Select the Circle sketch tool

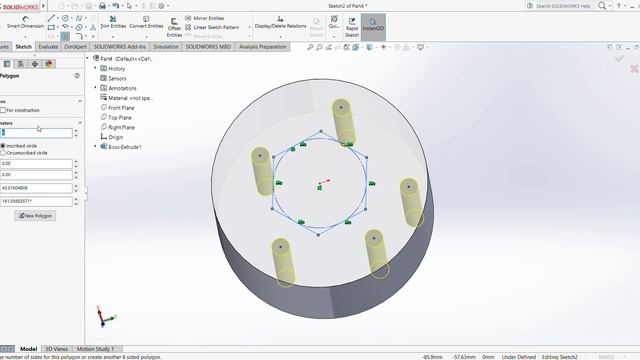(x=65, y=18)
